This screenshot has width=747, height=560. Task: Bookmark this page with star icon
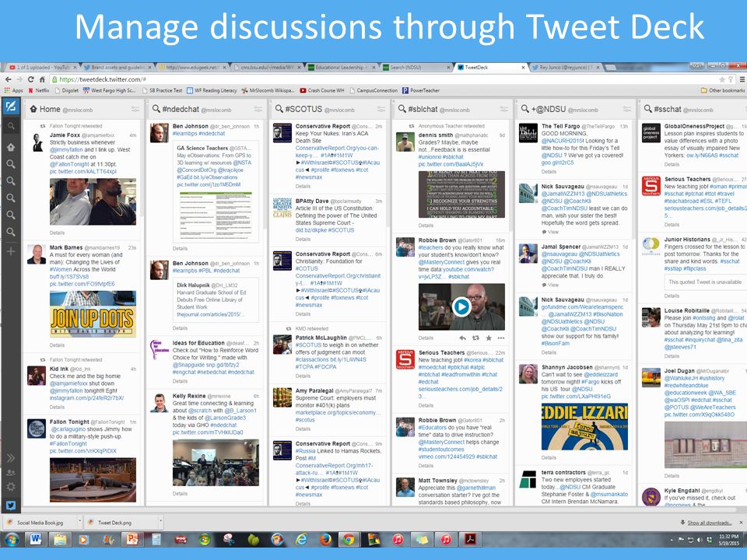point(722,79)
